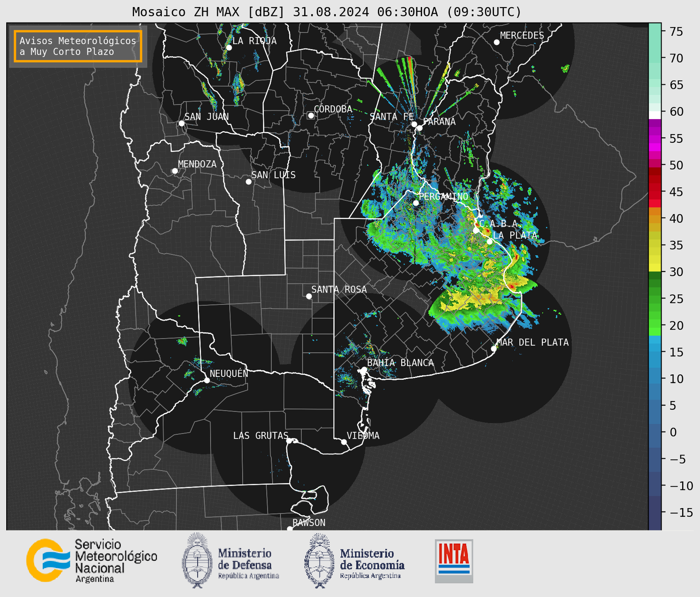
Task: Select the PERGAMINO city marker
Action: pyautogui.click(x=416, y=203)
